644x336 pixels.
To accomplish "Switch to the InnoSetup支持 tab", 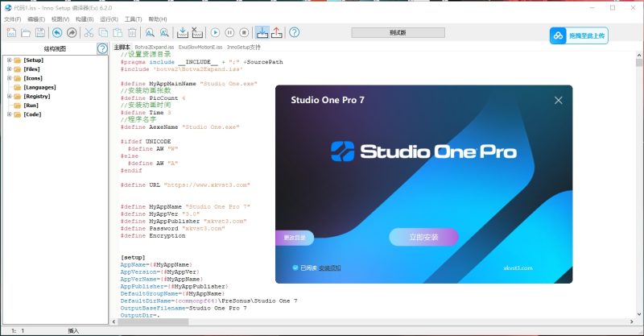I will click(x=244, y=48).
